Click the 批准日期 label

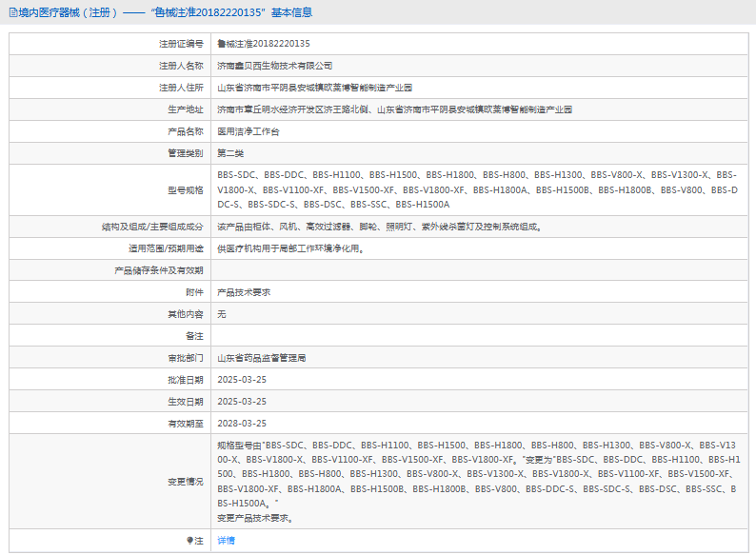click(x=186, y=380)
